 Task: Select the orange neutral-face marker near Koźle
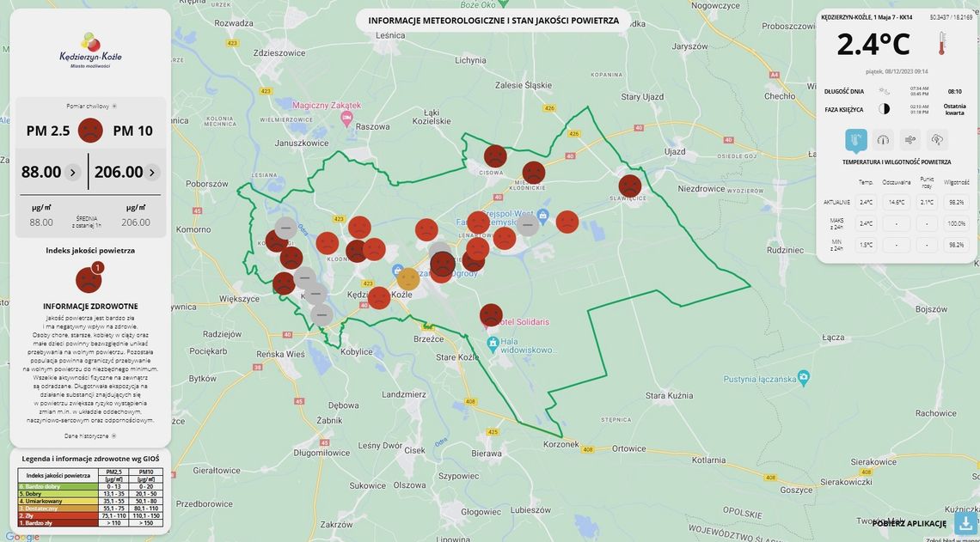(407, 277)
